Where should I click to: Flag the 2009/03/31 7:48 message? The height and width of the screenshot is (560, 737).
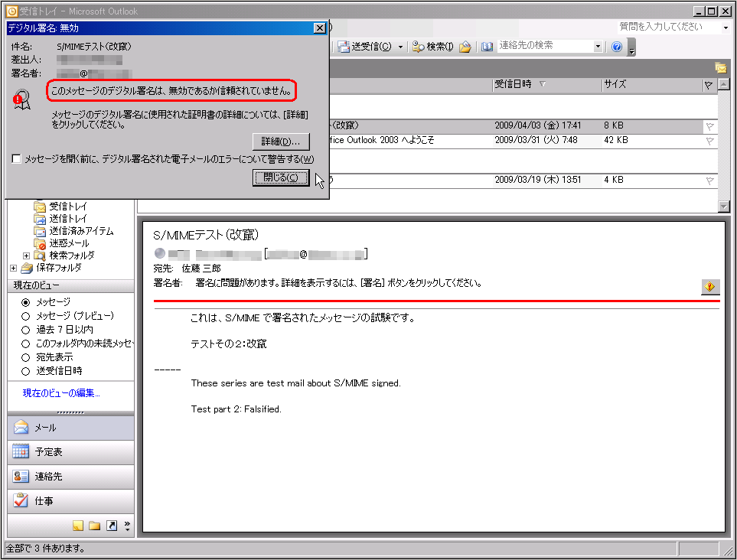point(709,141)
